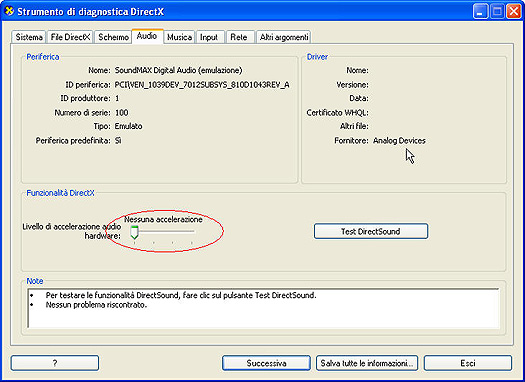Click the Nessun problema riscontrato note
Screen dimensions: 525x382
point(96,305)
